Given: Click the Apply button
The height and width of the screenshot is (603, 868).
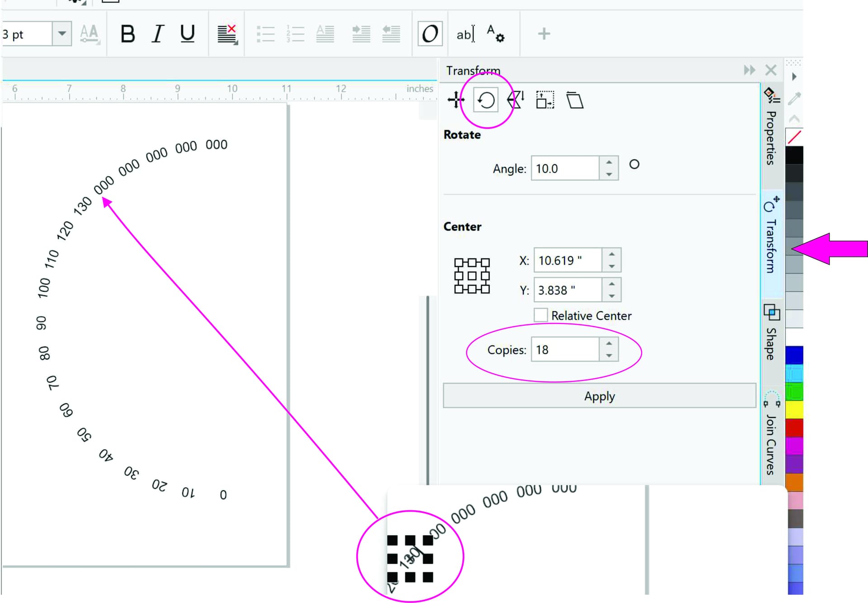Looking at the screenshot, I should click(x=599, y=396).
